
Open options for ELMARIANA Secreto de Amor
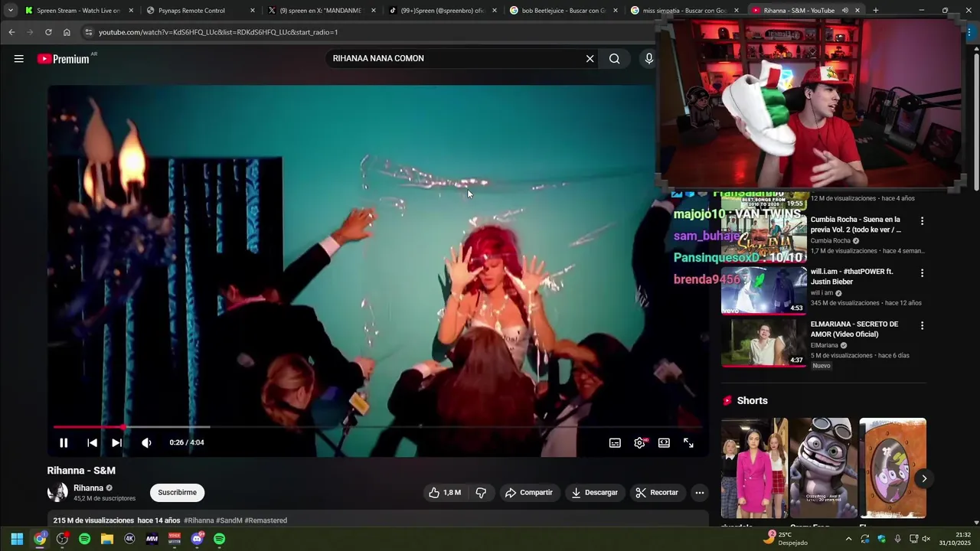922,325
